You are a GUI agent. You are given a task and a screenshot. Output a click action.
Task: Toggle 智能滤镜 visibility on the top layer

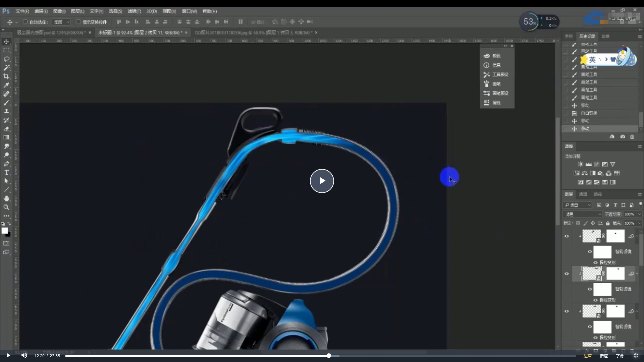point(590,251)
